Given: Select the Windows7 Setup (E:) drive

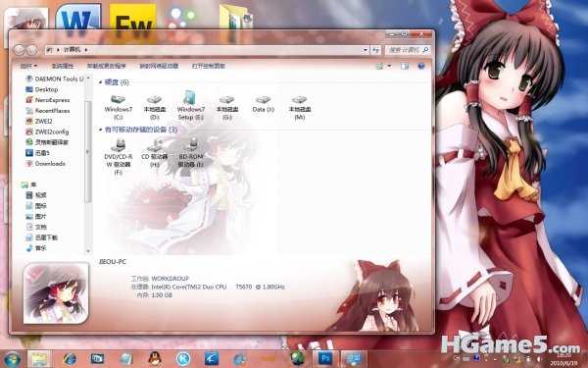Looking at the screenshot, I should click(x=191, y=106).
